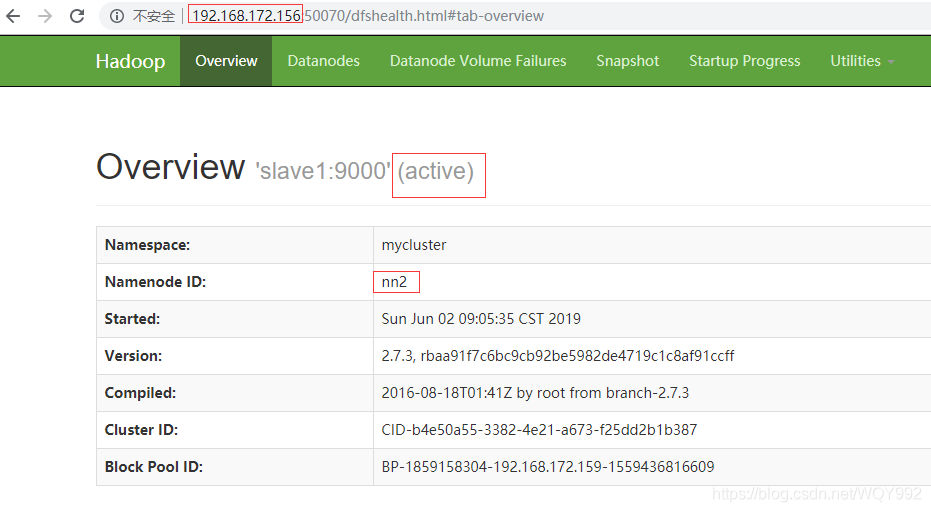Click the Version: label
Viewport: 931px width, 512px height.
pyautogui.click(x=134, y=356)
